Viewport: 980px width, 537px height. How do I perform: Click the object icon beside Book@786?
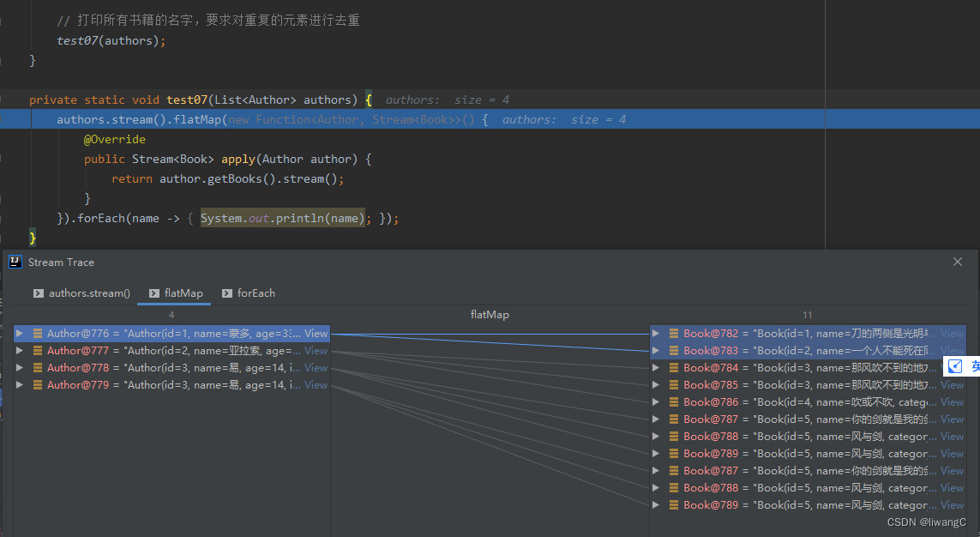[674, 402]
